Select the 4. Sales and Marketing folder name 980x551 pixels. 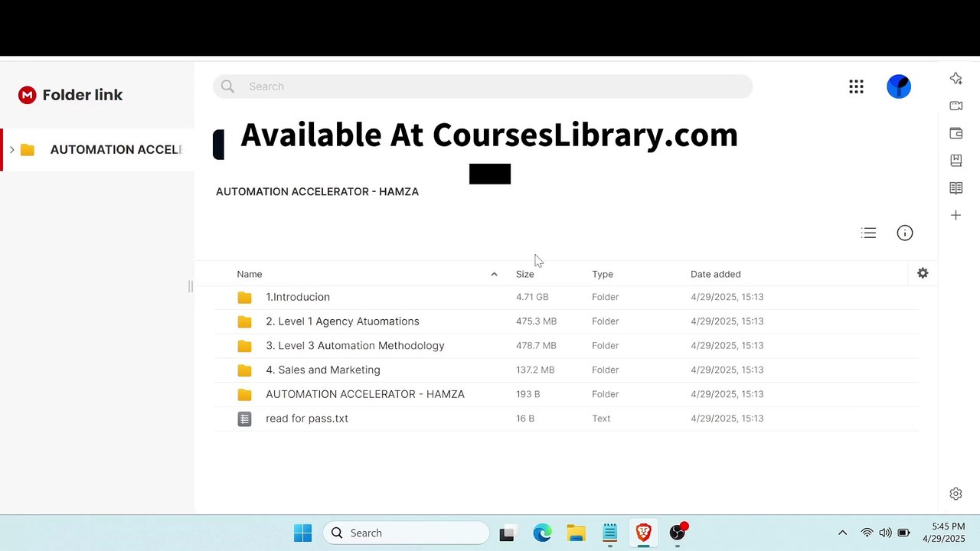tap(323, 370)
